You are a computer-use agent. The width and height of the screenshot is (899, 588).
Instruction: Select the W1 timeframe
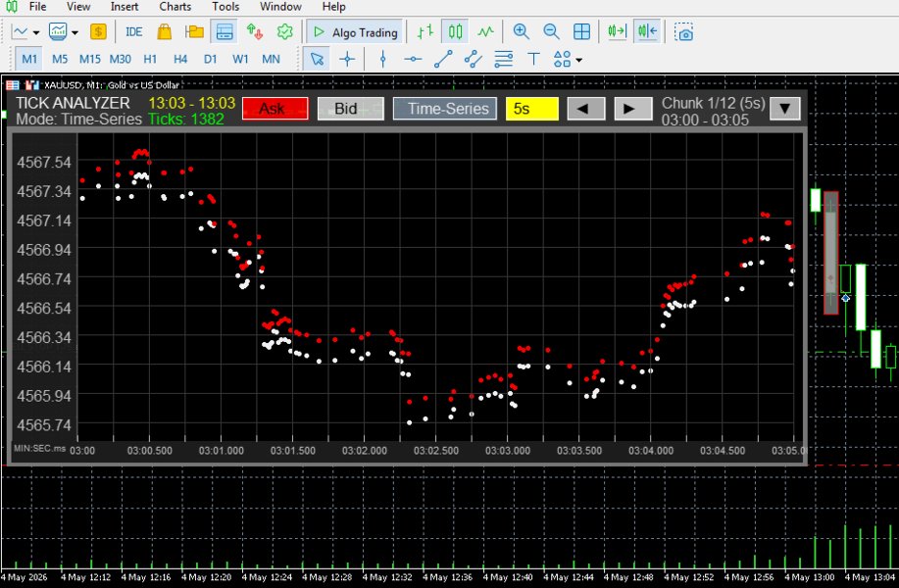(241, 59)
